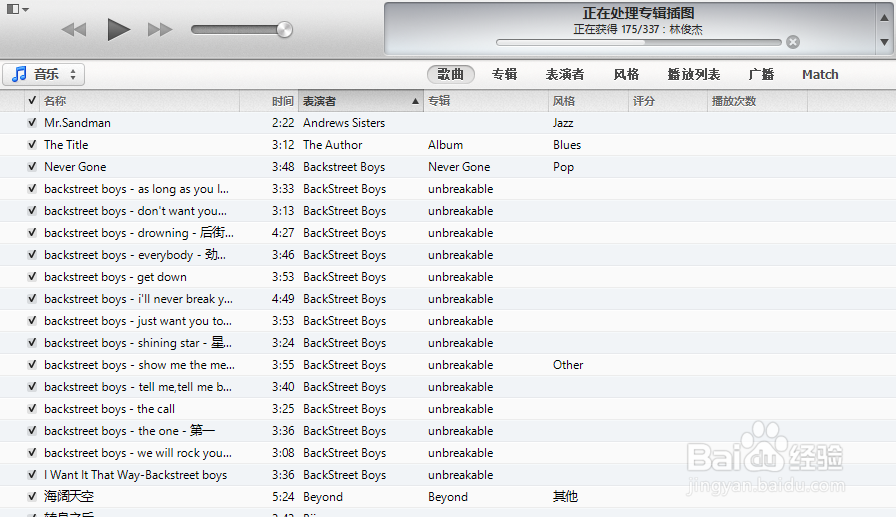
Task: Click the The Author artist cell
Action: tap(333, 145)
